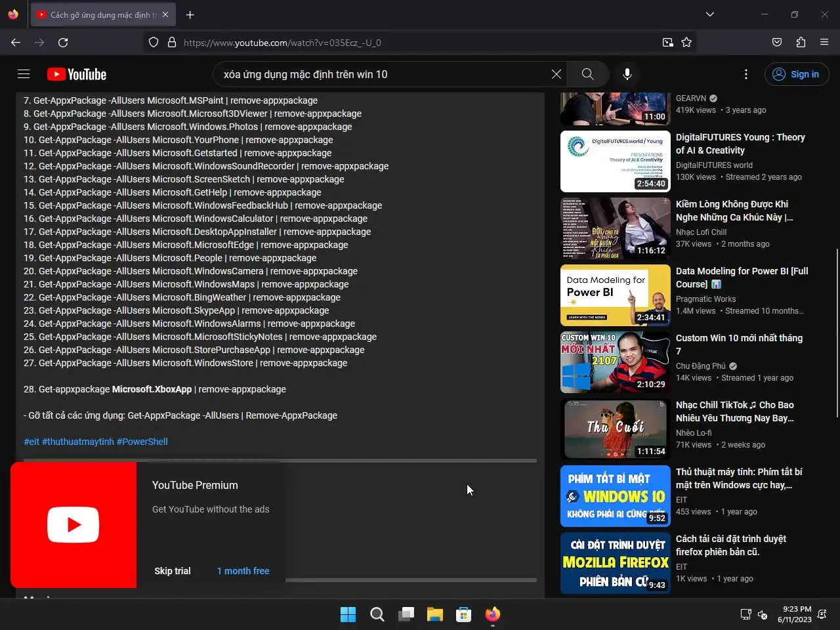This screenshot has width=840, height=630.
Task: Open Custom Win 10 mới nhất thumbnail
Action: tap(616, 362)
